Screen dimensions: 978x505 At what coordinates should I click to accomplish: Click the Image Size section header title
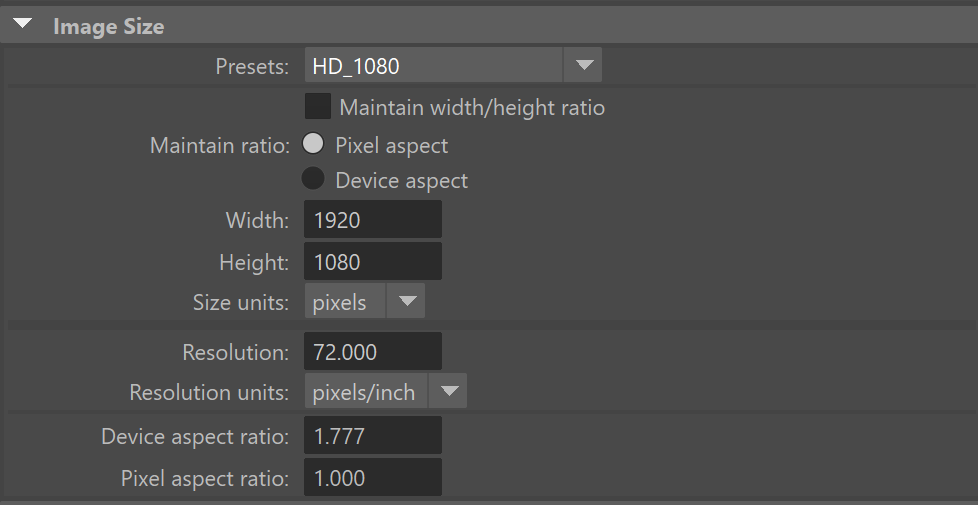(x=108, y=27)
